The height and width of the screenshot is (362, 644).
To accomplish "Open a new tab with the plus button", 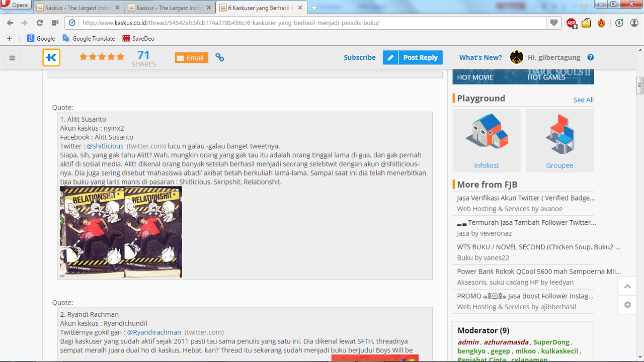I will [x=314, y=8].
